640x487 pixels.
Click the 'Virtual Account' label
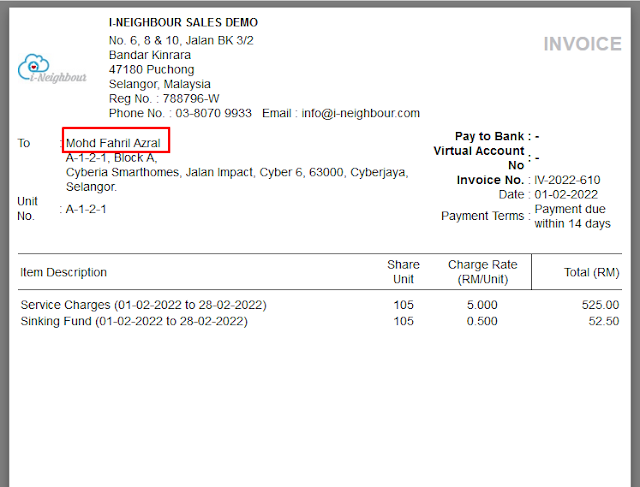tap(479, 151)
